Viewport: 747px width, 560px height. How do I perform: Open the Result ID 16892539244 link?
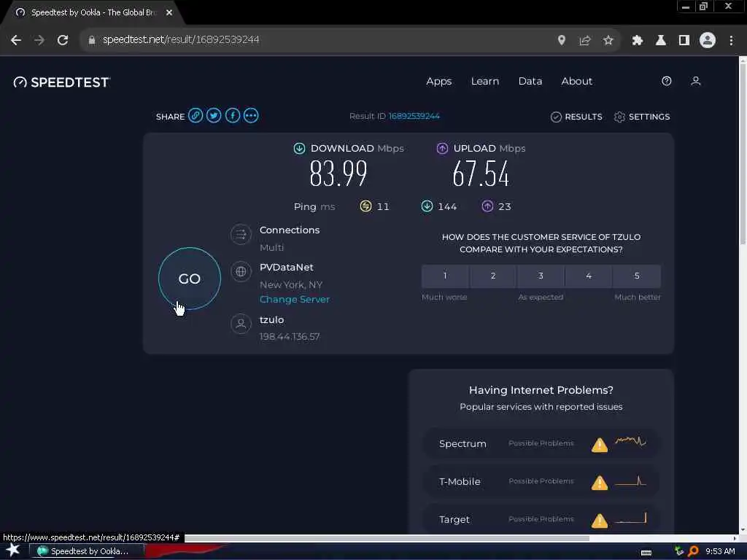point(414,116)
